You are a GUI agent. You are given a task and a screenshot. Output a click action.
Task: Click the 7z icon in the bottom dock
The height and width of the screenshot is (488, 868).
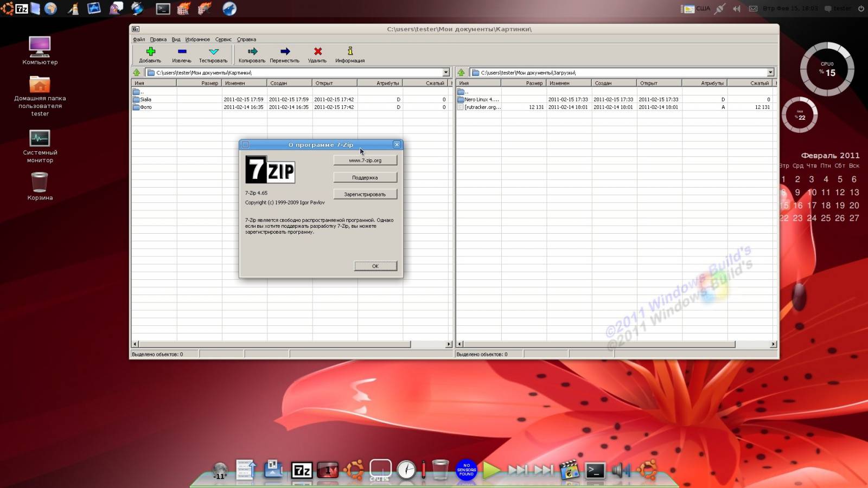pos(302,470)
